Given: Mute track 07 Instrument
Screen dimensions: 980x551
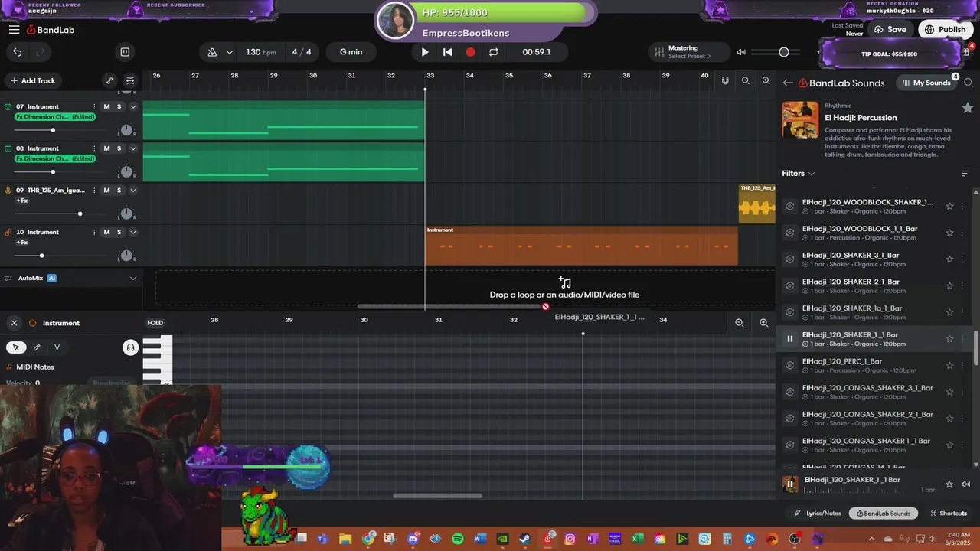Looking at the screenshot, I should pyautogui.click(x=106, y=106).
